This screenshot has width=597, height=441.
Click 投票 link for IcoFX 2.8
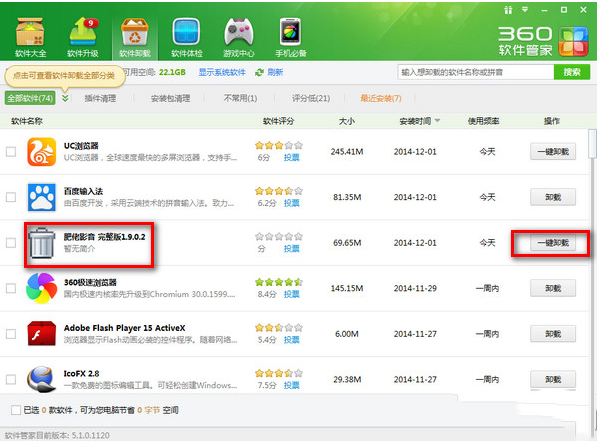click(x=291, y=385)
